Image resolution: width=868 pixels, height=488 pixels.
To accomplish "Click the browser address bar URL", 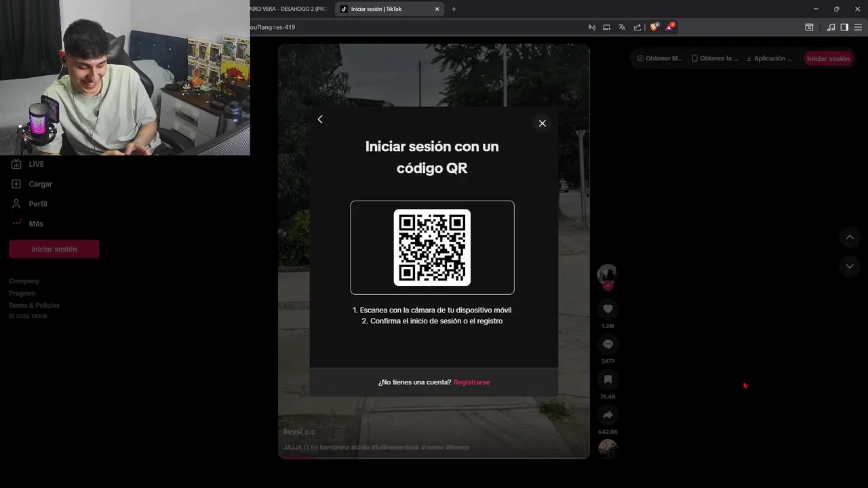I will click(273, 27).
